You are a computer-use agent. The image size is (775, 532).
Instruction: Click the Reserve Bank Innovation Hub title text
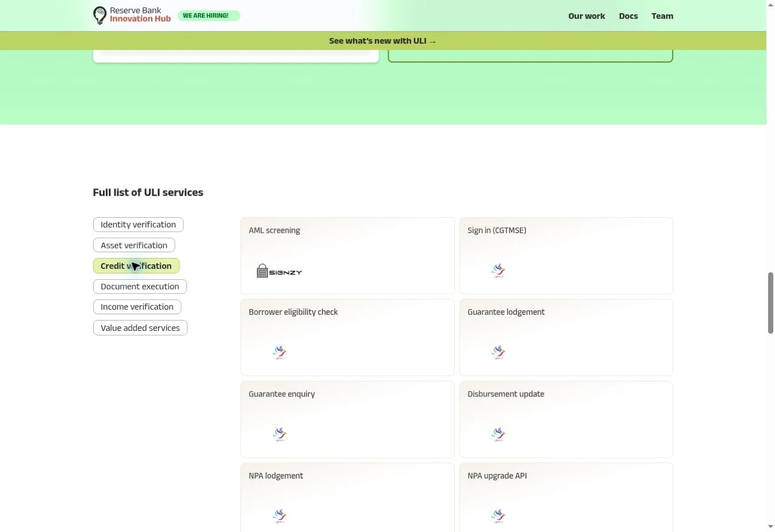pos(140,14)
